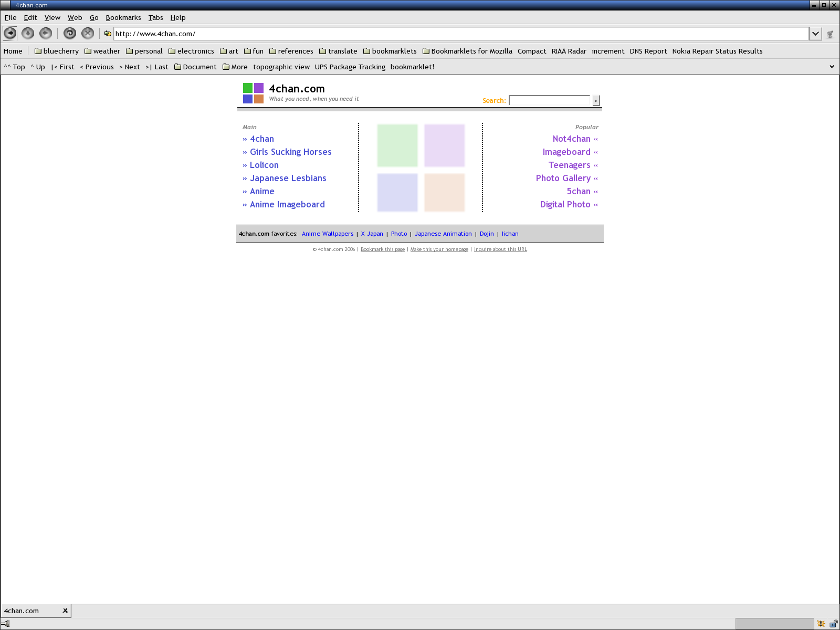Click the topographic view bookmarklet
The height and width of the screenshot is (630, 840).
point(281,67)
